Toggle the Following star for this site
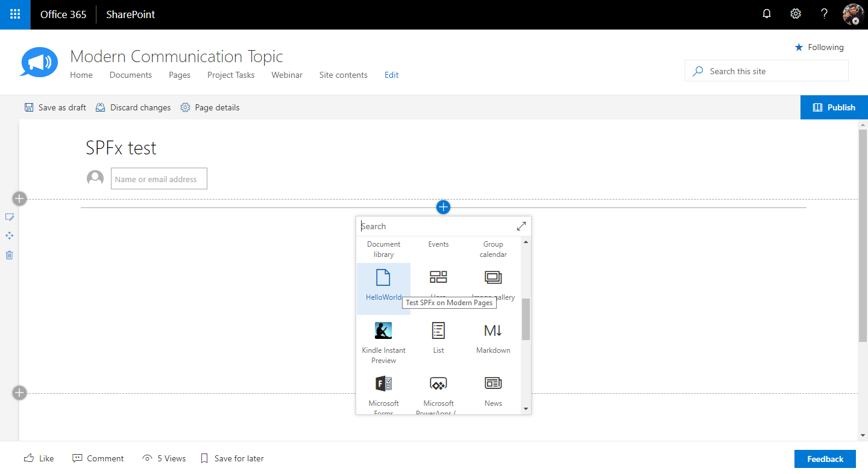The width and height of the screenshot is (868, 474). (x=819, y=47)
